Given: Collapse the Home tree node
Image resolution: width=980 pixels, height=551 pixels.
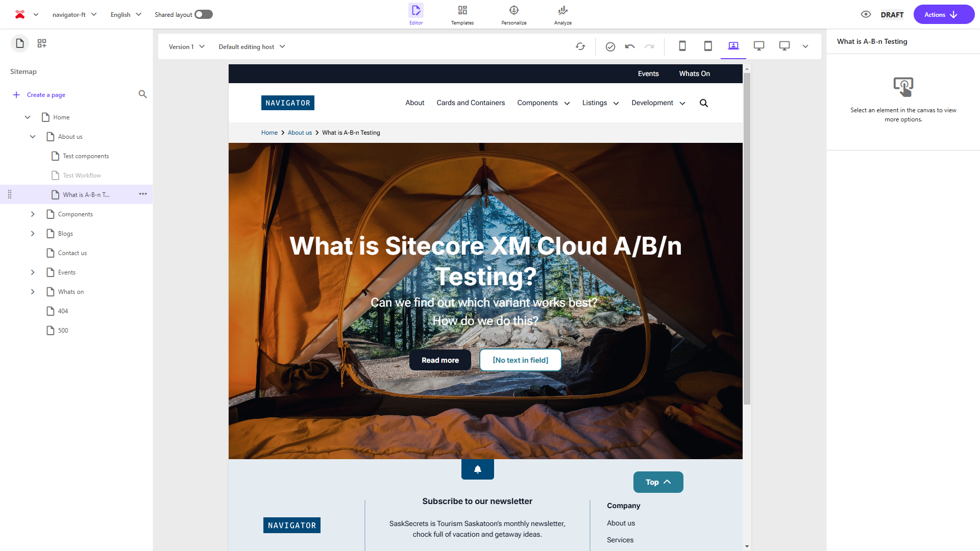Looking at the screenshot, I should pos(28,117).
